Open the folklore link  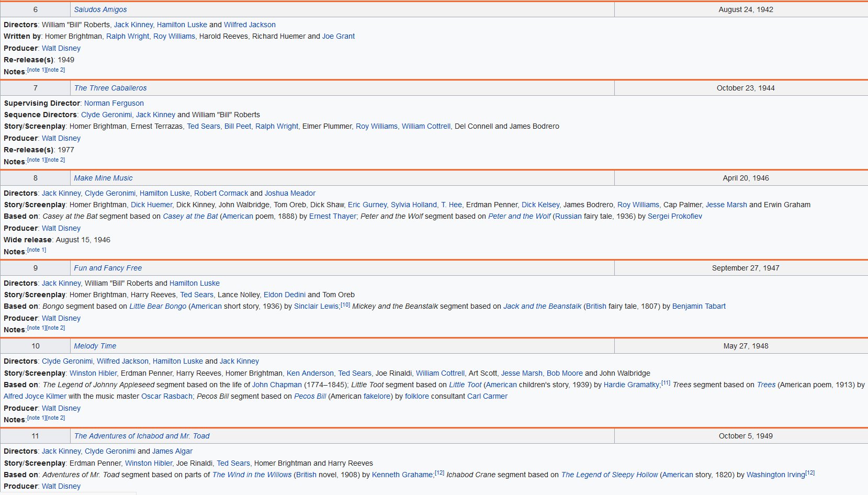tap(417, 396)
